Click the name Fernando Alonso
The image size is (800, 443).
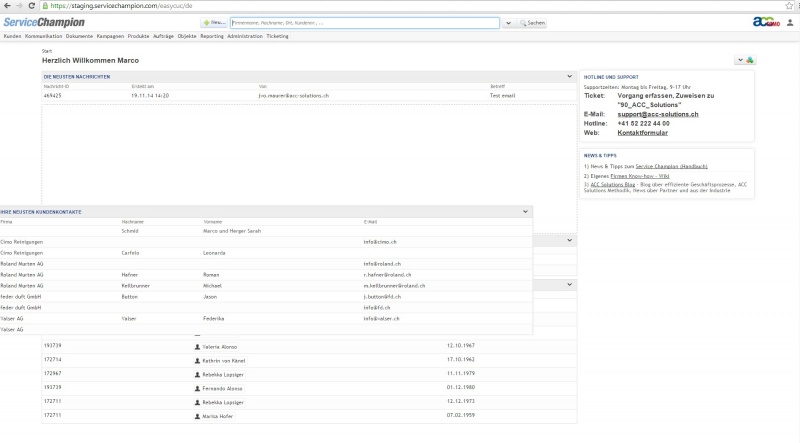[x=222, y=389]
